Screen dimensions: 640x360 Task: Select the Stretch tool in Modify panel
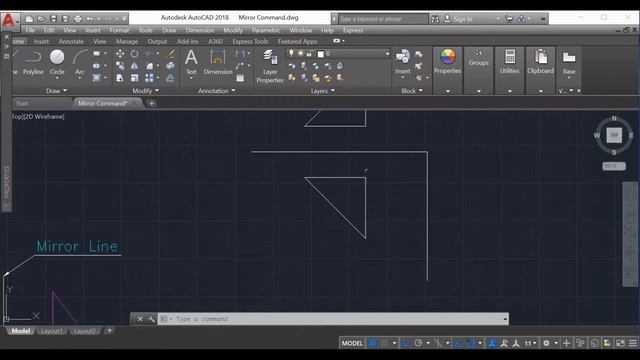click(x=120, y=78)
